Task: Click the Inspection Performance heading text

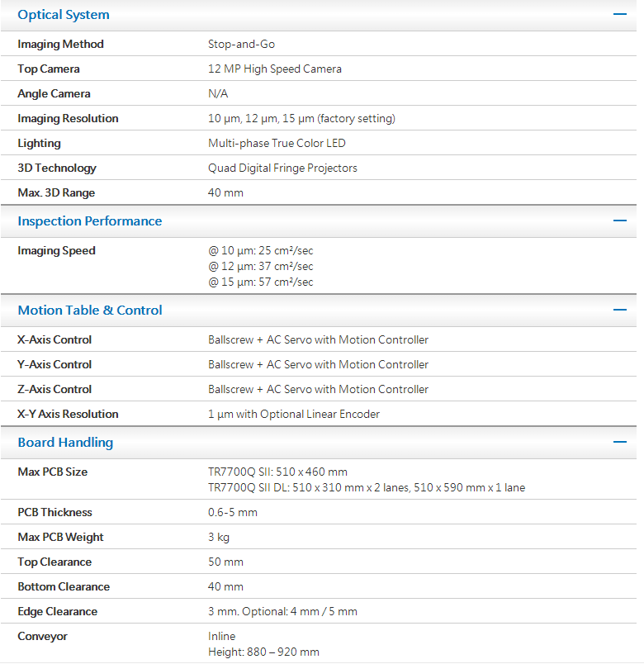Action: (x=90, y=221)
